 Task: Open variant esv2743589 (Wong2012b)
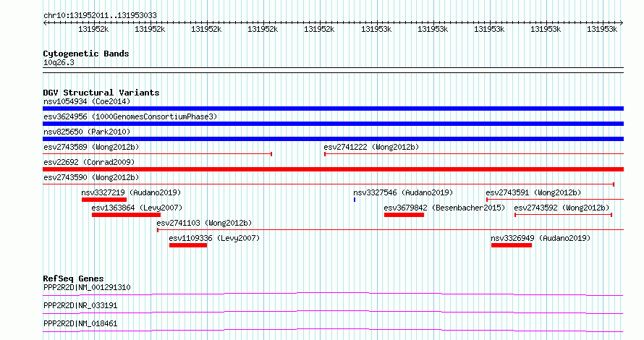pos(91,147)
